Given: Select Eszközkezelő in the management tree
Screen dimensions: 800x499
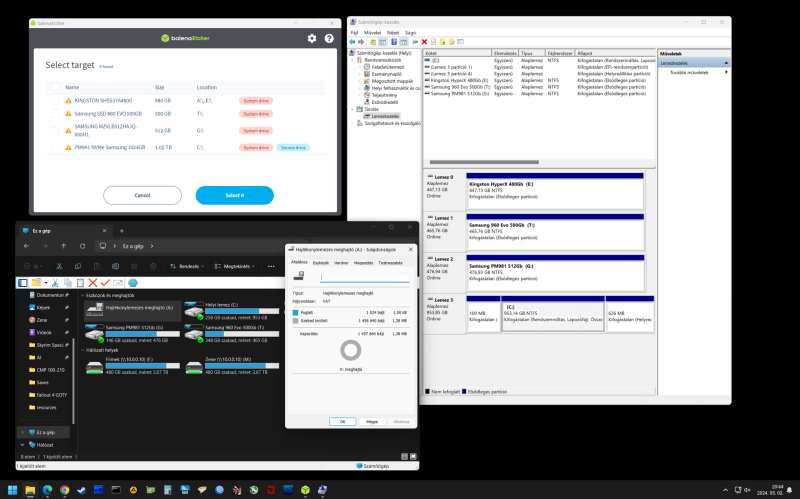Looking at the screenshot, I should pos(385,102).
